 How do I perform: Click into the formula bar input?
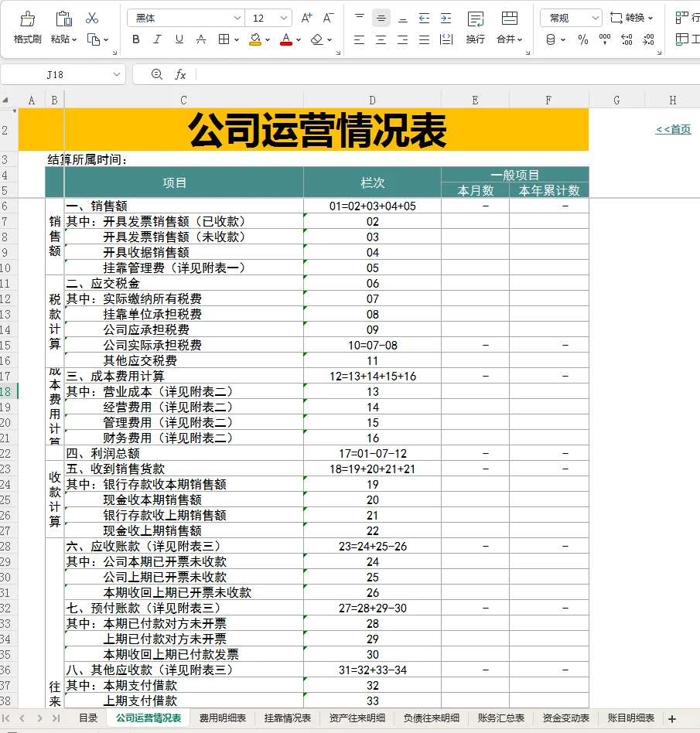(x=448, y=75)
